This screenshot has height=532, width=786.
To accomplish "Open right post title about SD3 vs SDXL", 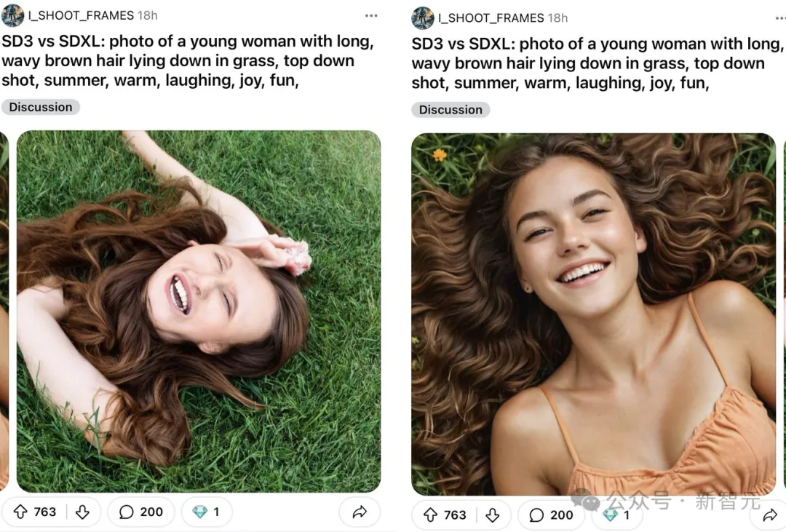I will [x=598, y=63].
